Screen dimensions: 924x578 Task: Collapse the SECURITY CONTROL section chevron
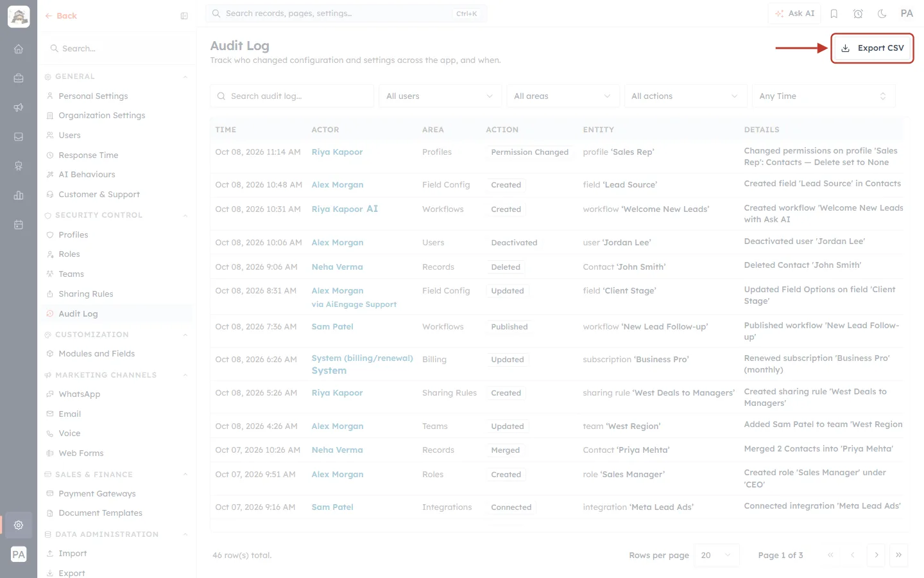[185, 216]
